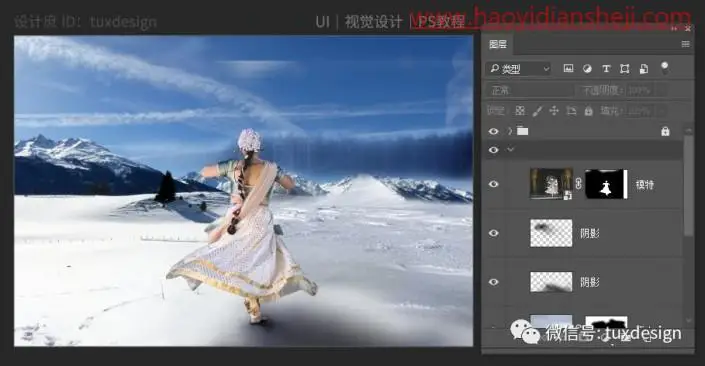Click the folder icon of collapsed group
The image size is (705, 366).
pyautogui.click(x=522, y=131)
